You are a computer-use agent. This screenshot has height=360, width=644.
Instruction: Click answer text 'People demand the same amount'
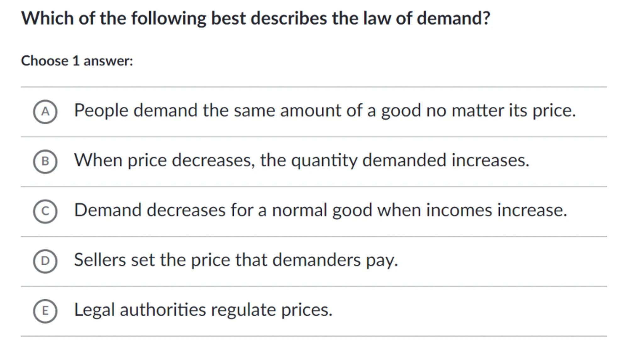[325, 111]
